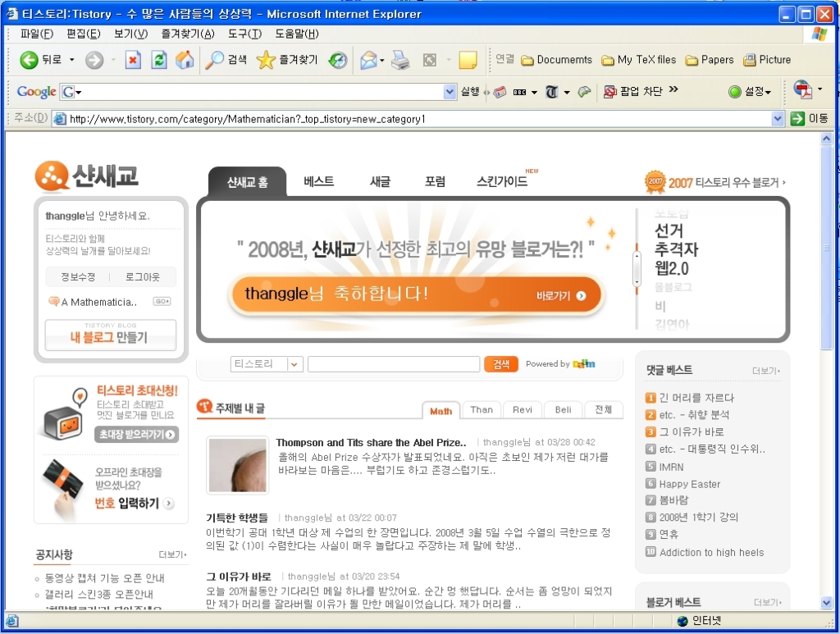Click the Forward navigation arrow icon
The width and height of the screenshot is (840, 634).
(94, 60)
